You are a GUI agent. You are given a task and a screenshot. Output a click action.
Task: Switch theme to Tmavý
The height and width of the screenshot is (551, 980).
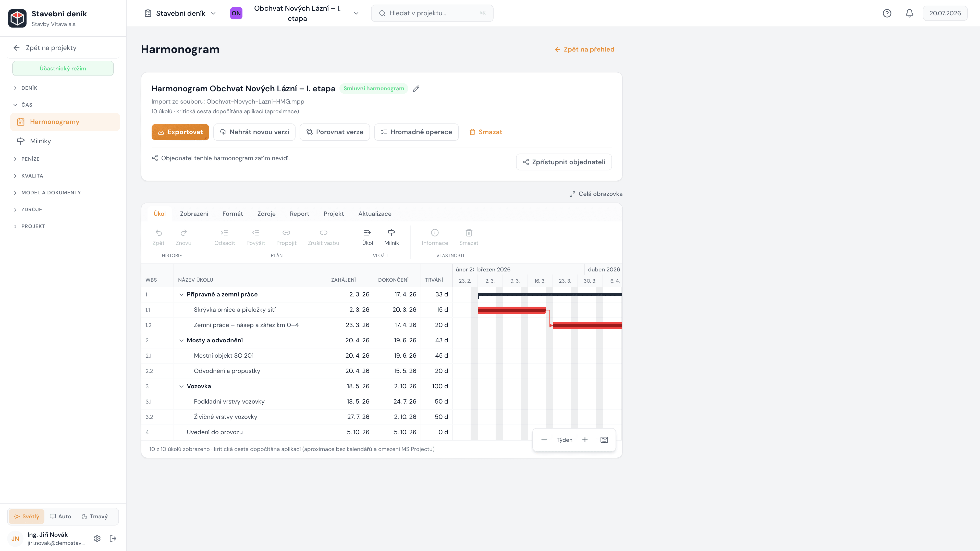click(95, 516)
